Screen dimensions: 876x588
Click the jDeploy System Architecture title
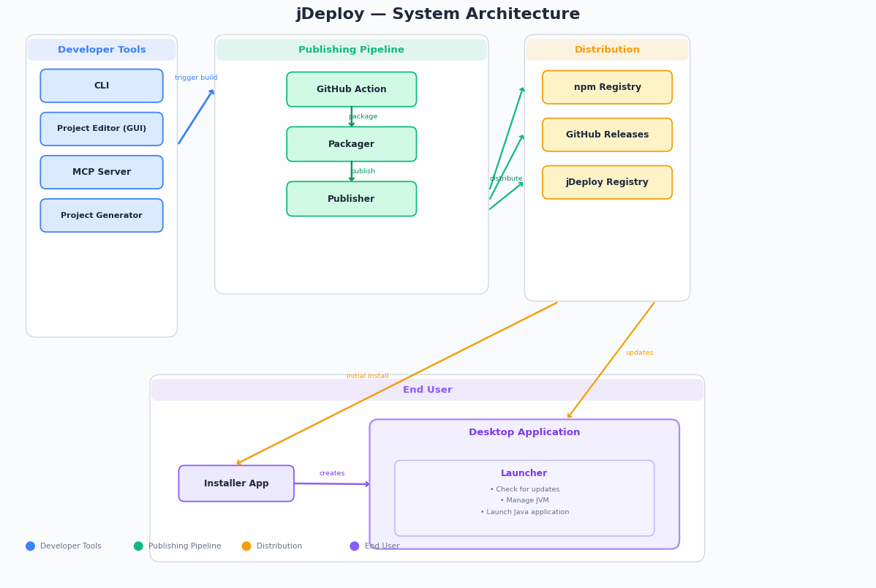tap(438, 14)
